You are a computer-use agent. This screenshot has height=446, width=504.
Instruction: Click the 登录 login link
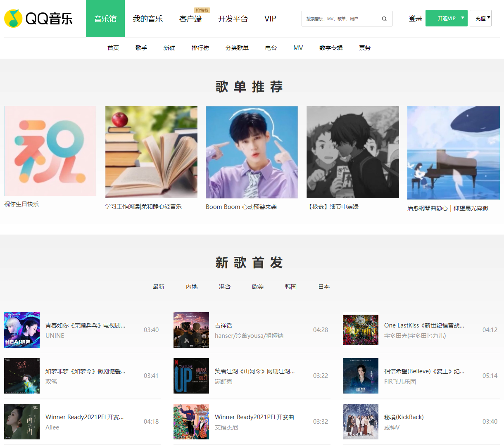tap(415, 18)
